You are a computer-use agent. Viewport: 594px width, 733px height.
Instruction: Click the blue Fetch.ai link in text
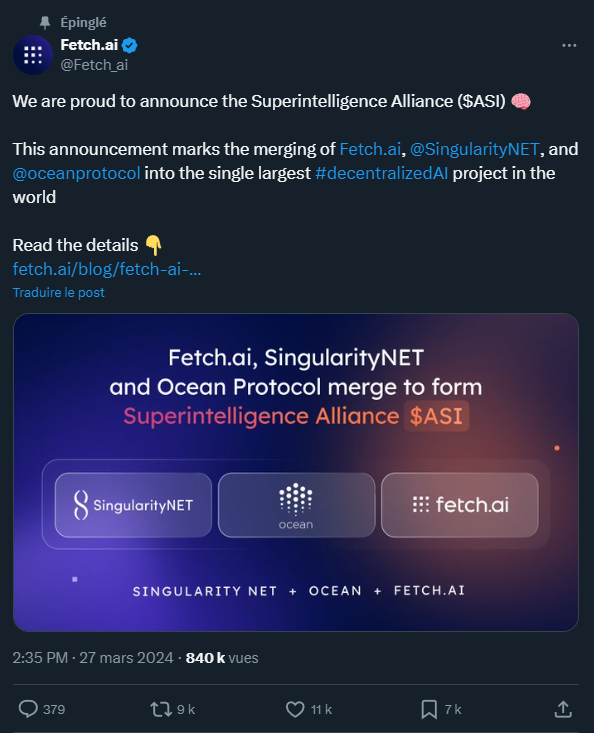[370, 149]
